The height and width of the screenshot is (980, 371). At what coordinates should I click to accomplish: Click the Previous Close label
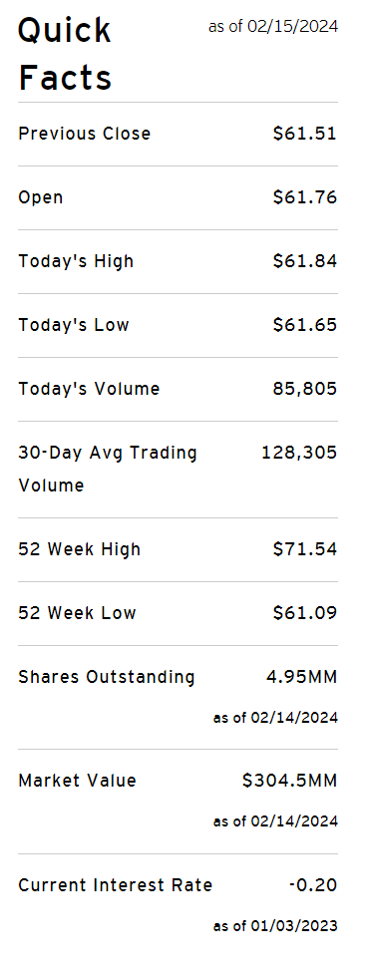85,134
